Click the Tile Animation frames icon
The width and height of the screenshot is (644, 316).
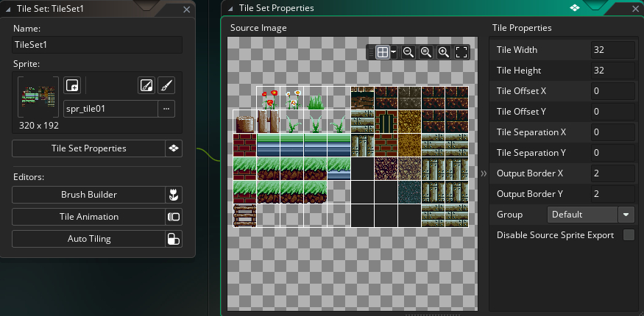(x=174, y=217)
